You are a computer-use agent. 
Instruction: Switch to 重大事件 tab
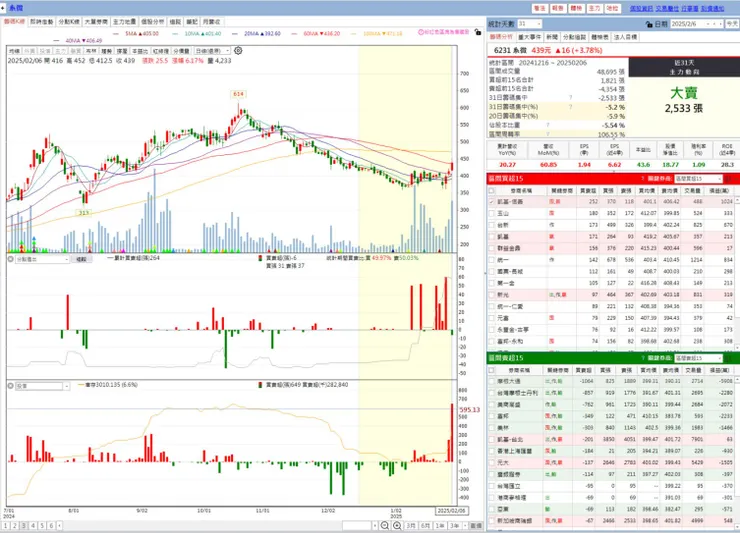pos(530,37)
